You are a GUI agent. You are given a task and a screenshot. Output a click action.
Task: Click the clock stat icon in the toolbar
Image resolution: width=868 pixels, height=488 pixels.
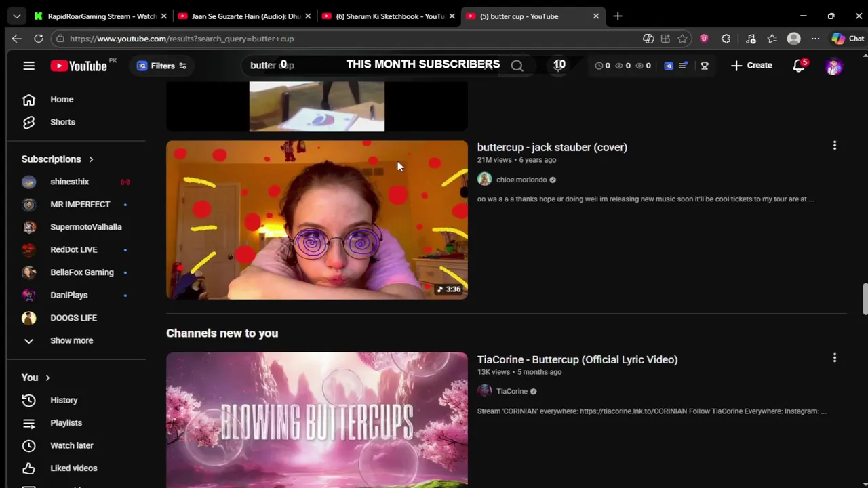pyautogui.click(x=599, y=66)
